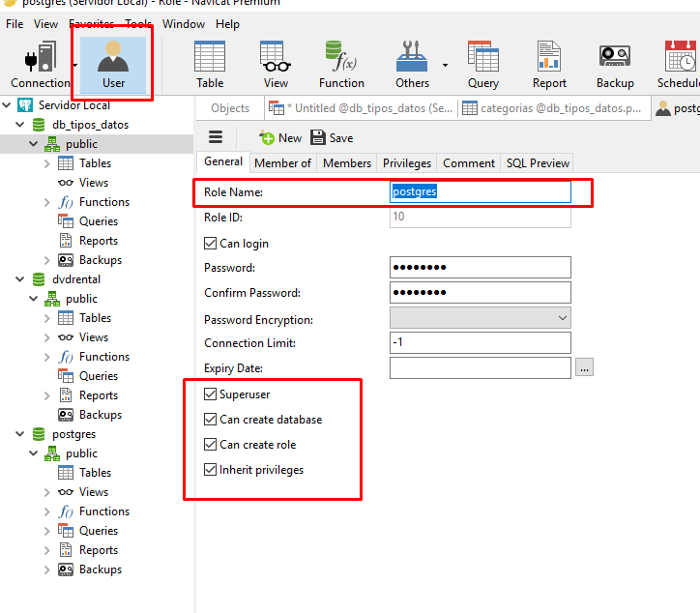This screenshot has height=613, width=700.
Task: Open the hamburger menu in role editor
Action: 216,137
